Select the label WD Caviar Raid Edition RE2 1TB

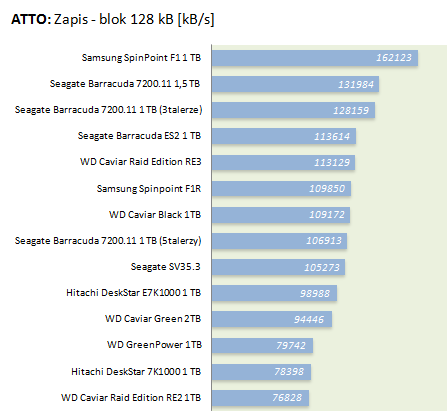pos(131,398)
